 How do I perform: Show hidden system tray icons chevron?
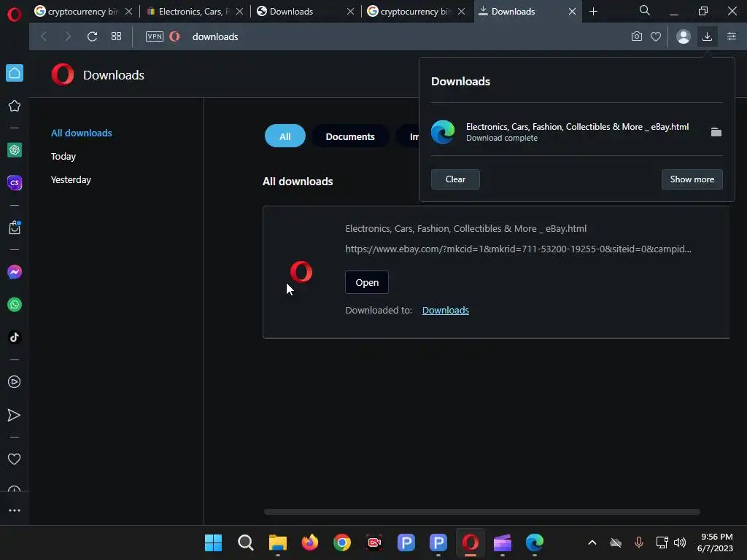[x=592, y=542]
